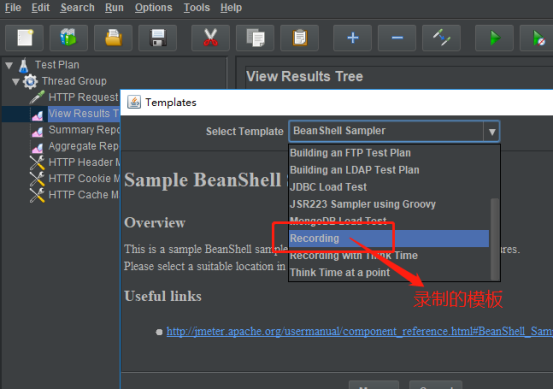
Task: Collapse the Thread Group tree node
Action: click(x=16, y=82)
